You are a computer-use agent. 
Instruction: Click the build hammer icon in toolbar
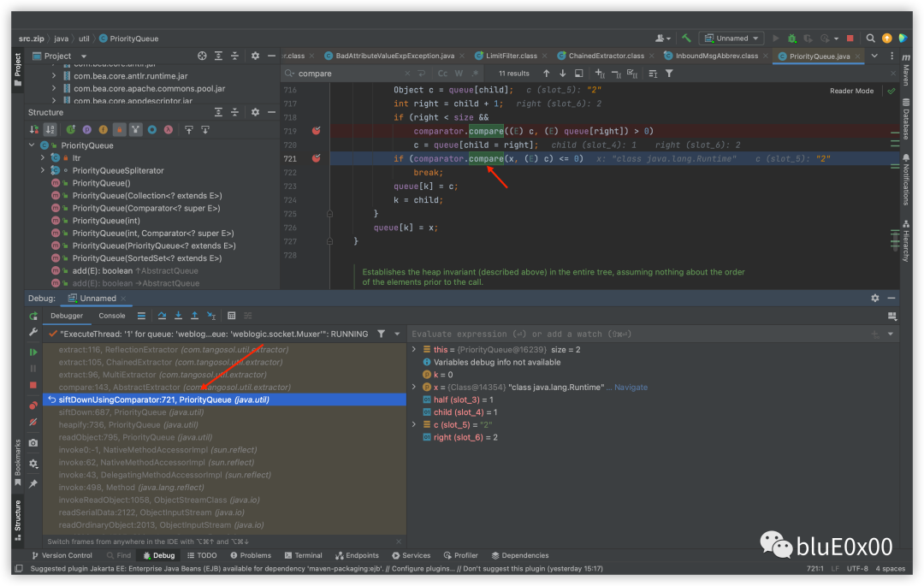point(686,38)
